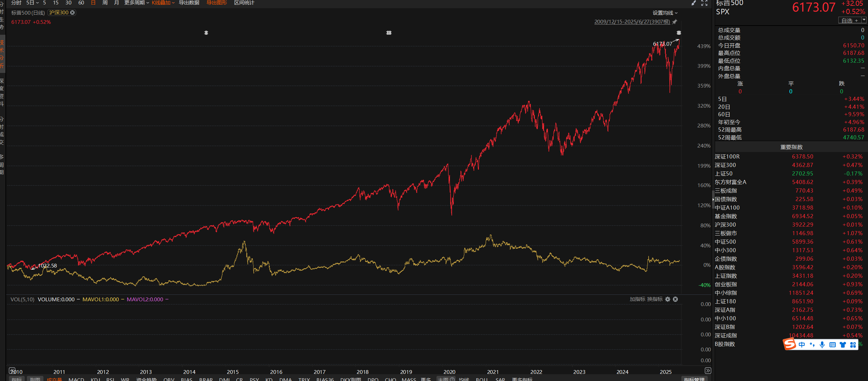Screen dimensions: 868x381
Task: Pin the date range with the pushpin
Action: tap(675, 22)
